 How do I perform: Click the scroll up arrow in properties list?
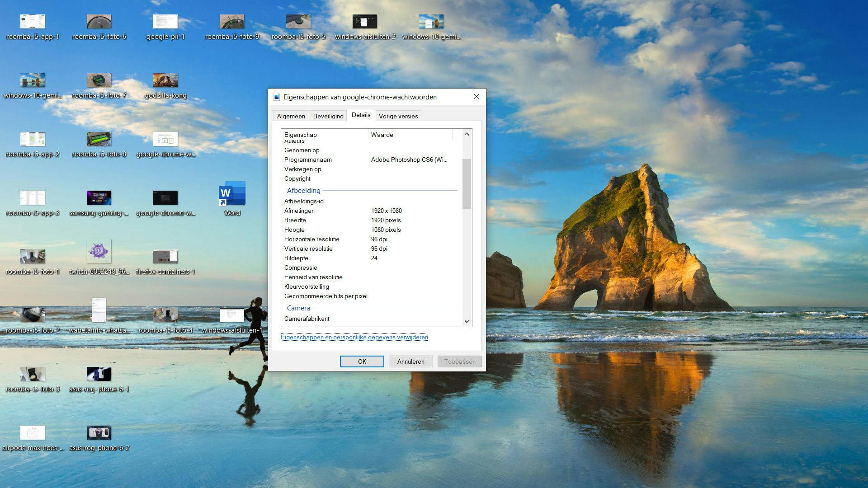tap(467, 134)
